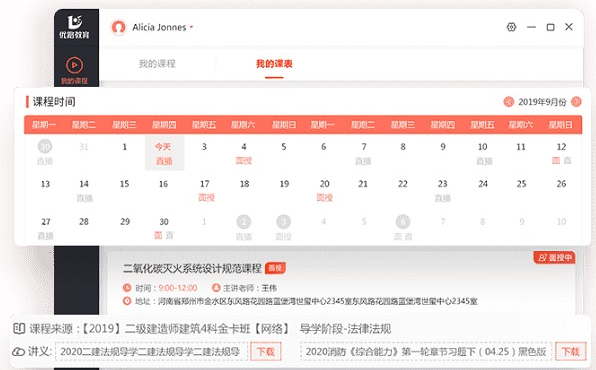Select date 23 in the calendar
This screenshot has width=596, height=370.
point(442,190)
